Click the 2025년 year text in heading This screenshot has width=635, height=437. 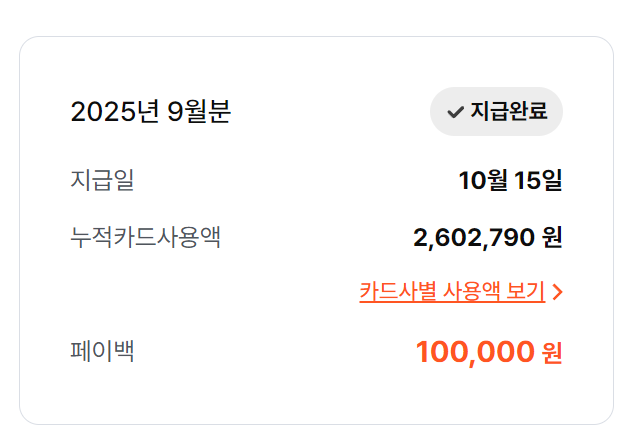pos(115,112)
